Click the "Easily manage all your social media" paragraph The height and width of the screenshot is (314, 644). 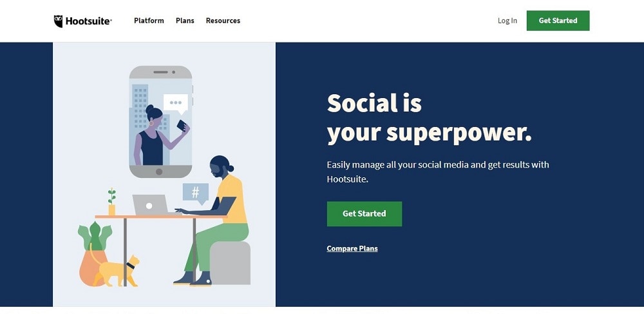(437, 172)
